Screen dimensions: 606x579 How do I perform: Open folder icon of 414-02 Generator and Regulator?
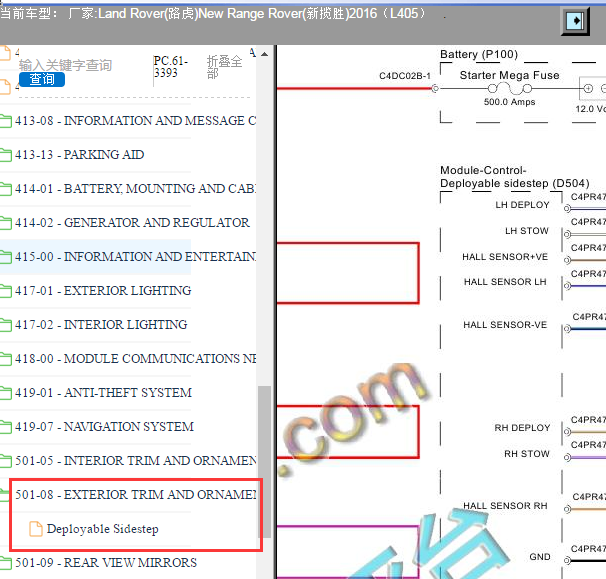(x=5, y=223)
